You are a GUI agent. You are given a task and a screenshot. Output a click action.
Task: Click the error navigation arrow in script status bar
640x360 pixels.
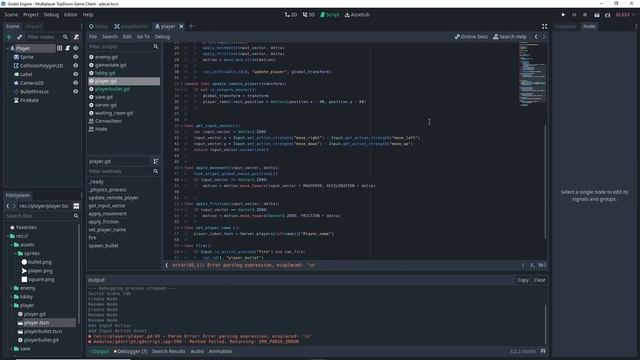coord(167,265)
